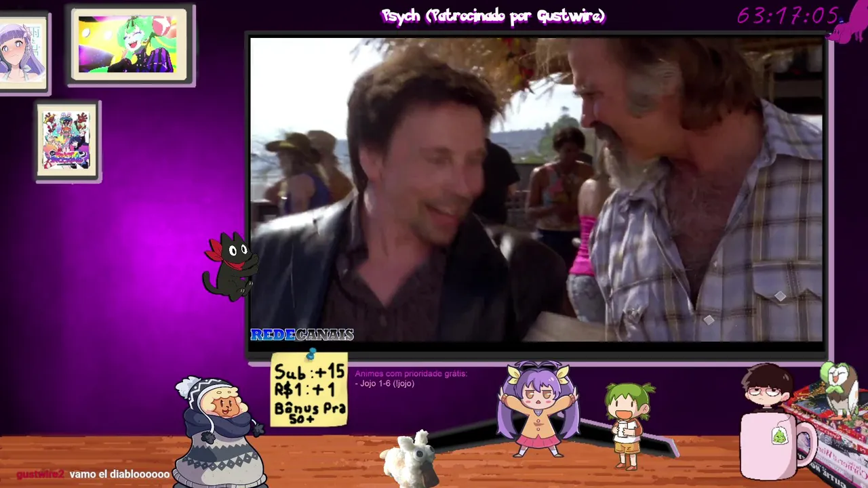Click the gustwire2 username in chat
Image resolution: width=868 pixels, height=488 pixels.
[40, 474]
